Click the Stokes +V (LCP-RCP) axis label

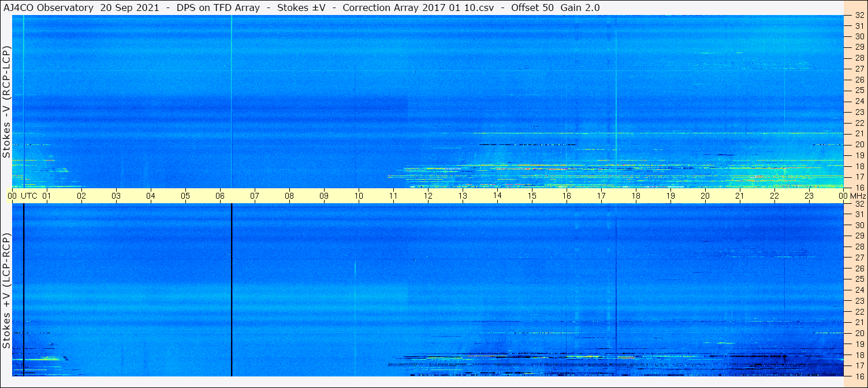6,292
